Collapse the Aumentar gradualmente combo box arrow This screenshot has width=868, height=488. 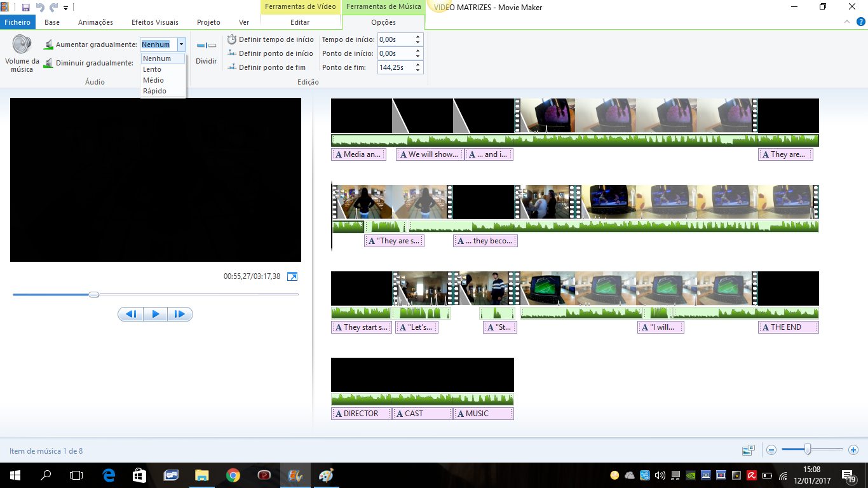[x=181, y=44]
